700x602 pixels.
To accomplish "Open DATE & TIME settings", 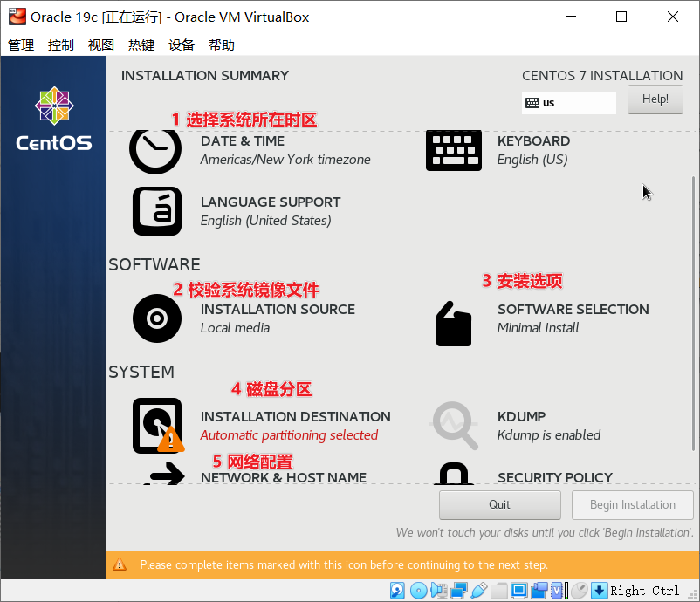I will coord(243,141).
